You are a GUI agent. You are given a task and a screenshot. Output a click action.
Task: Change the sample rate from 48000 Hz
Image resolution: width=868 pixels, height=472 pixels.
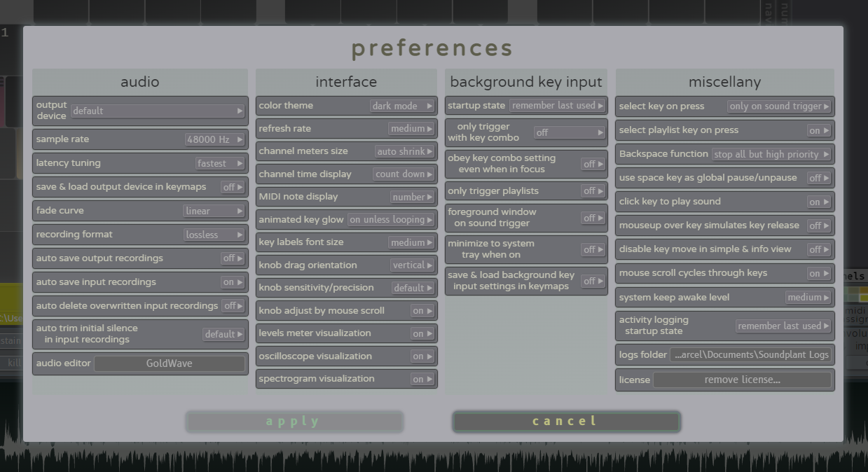(214, 139)
